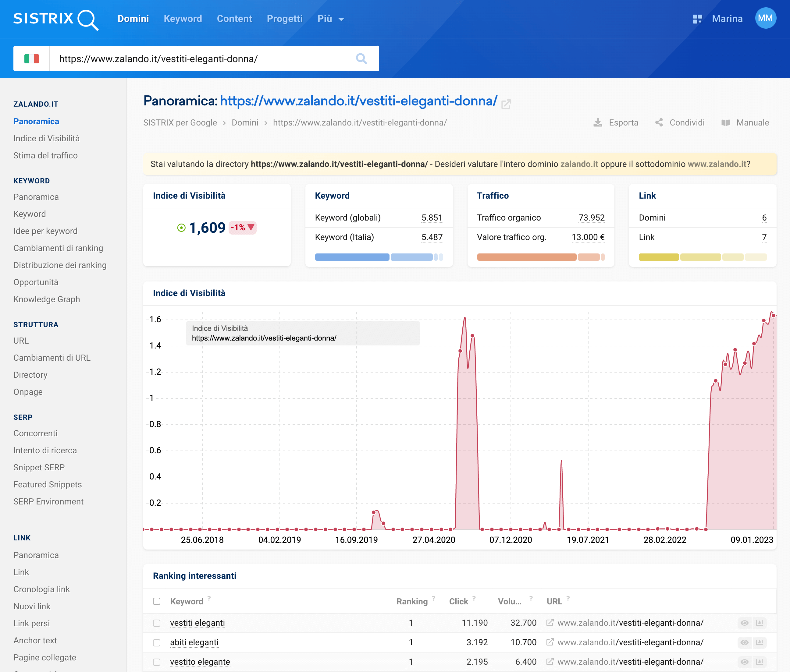Open Traffico organico value 73.952
The image size is (790, 672).
(592, 218)
